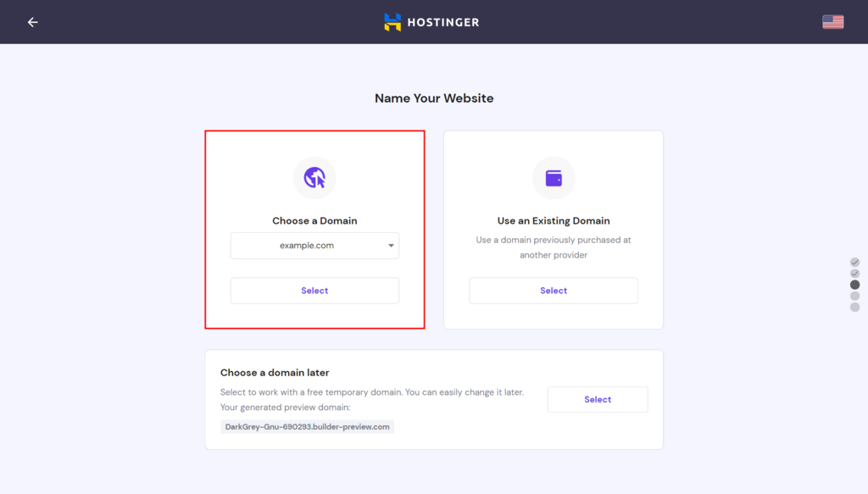Click the Choose a domain later heading
The image size is (868, 494).
275,373
